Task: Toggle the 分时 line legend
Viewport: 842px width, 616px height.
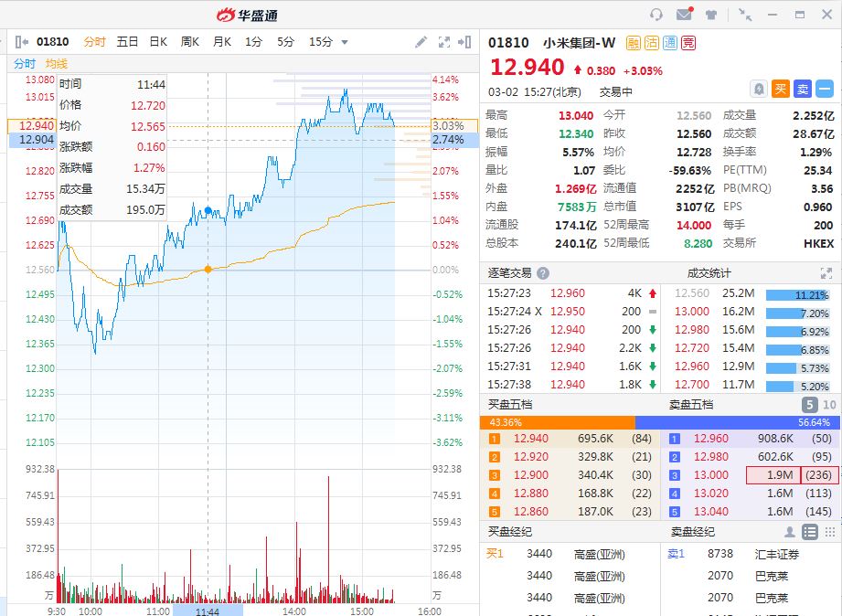Action: click(x=25, y=64)
